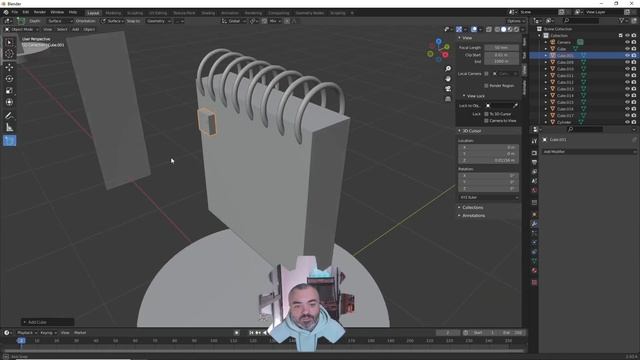Open Render properties tab icon
The image size is (640, 360).
tap(534, 153)
